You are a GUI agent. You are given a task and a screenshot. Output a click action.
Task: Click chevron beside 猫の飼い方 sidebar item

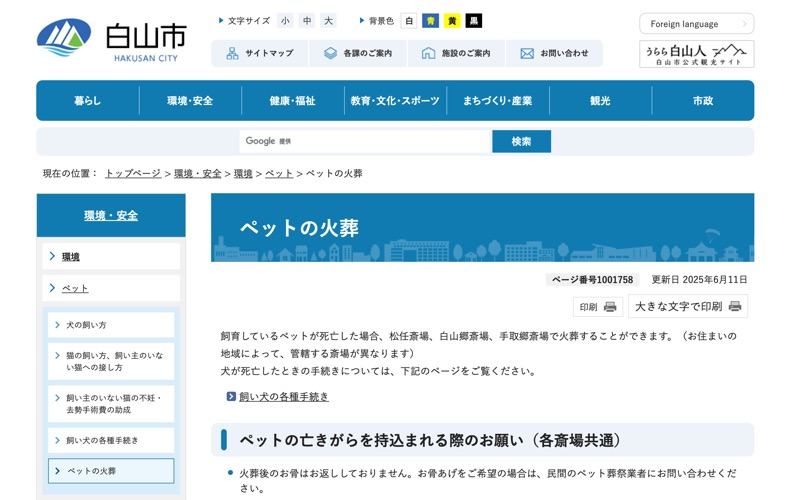click(x=57, y=356)
